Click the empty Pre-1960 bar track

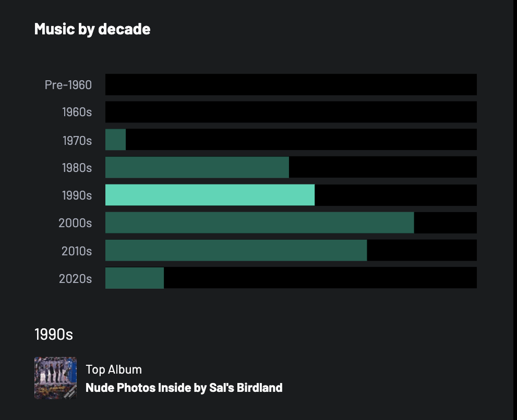tap(291, 84)
